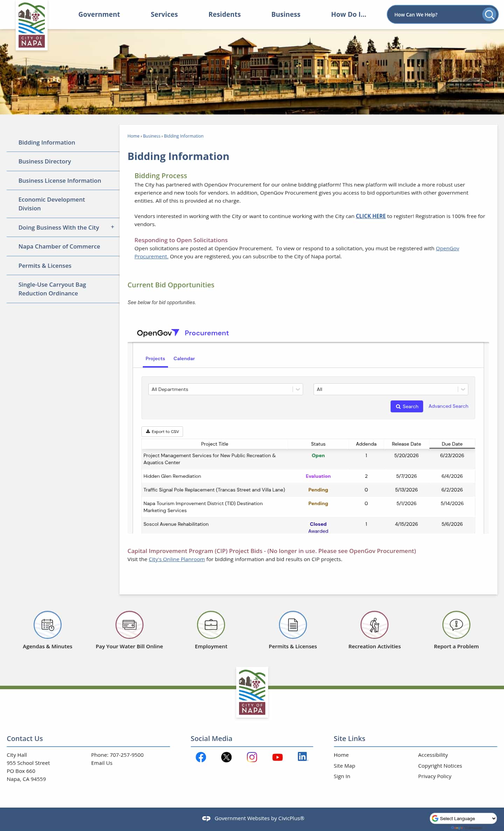Screen dimensions: 504x831
Task: Click the City of Napa header logo
Action: (31, 25)
